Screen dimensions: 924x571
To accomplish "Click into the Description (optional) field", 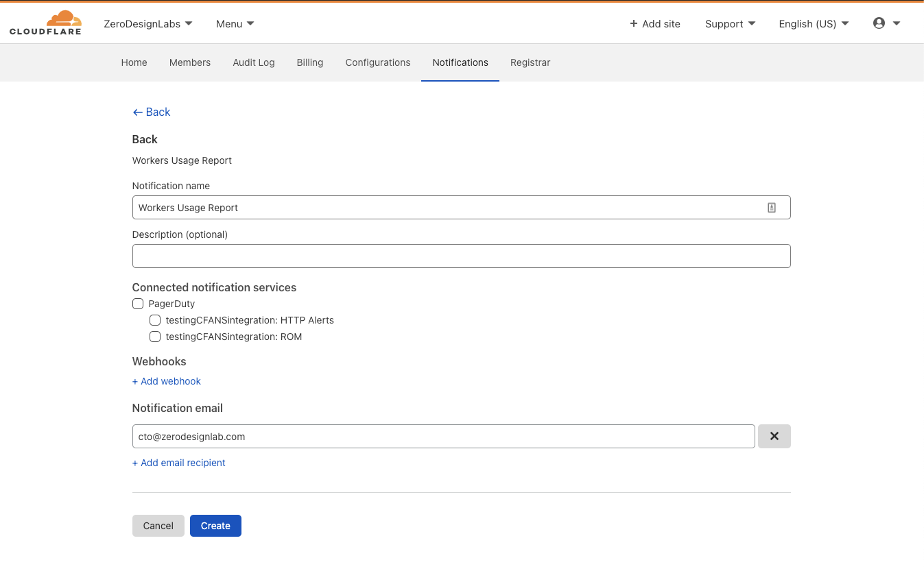I will pyautogui.click(x=461, y=256).
